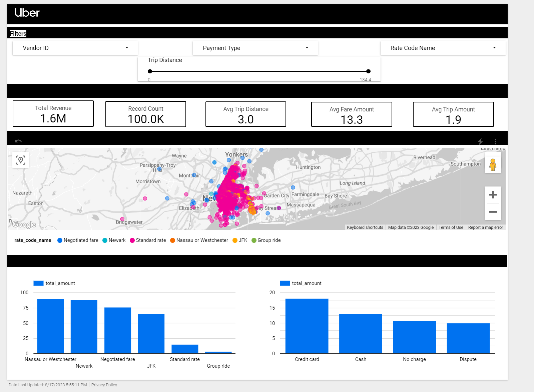This screenshot has width=534, height=392.
Task: Click the JFK bar in chart
Action: pyautogui.click(x=151, y=334)
